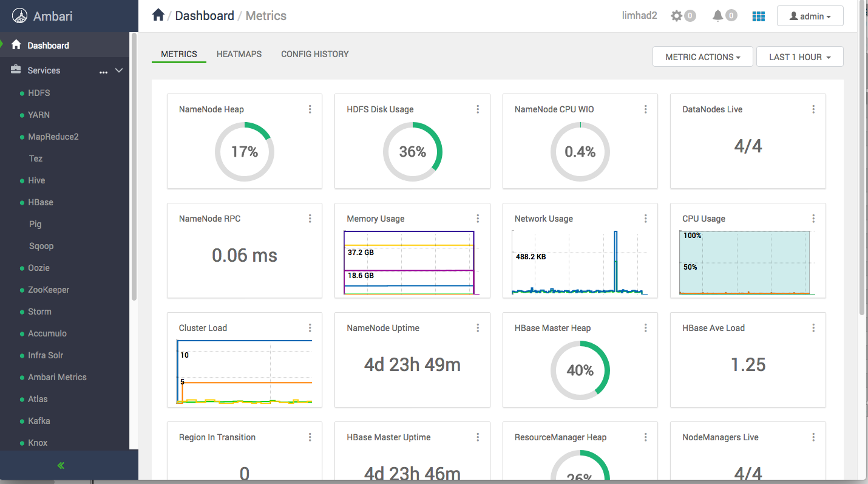Screen dimensions: 868x484
Task: Open the Metric Actions dropdown
Action: (702, 57)
